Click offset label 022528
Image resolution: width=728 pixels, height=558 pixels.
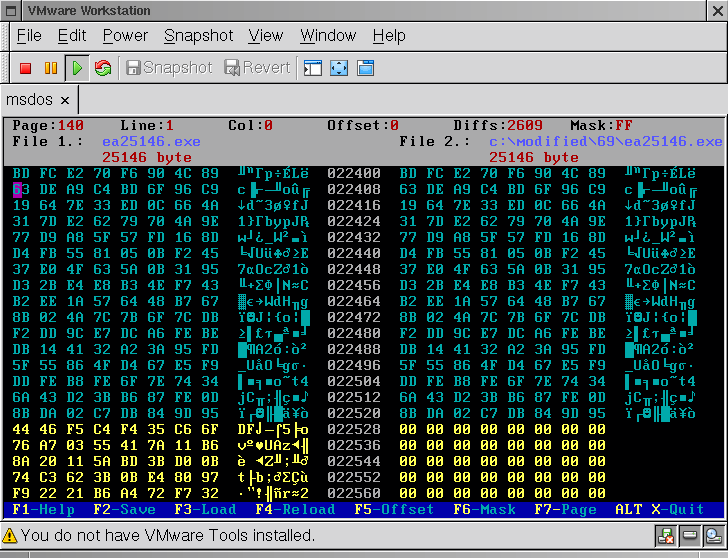point(354,429)
